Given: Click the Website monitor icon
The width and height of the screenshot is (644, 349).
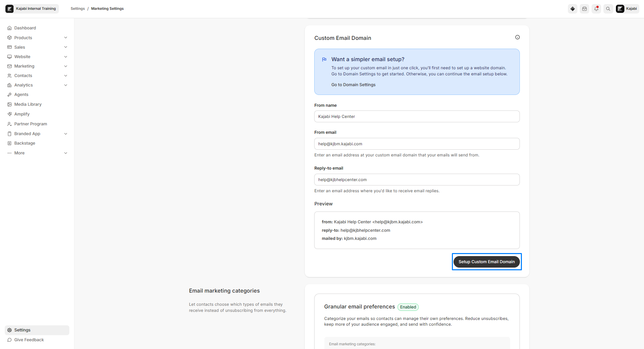Looking at the screenshot, I should 9,57.
